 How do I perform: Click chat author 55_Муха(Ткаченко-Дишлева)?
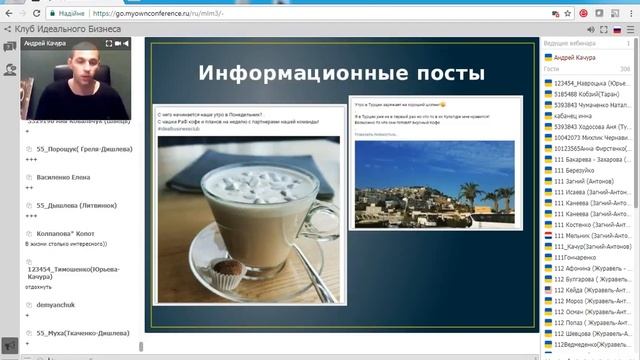click(83, 333)
